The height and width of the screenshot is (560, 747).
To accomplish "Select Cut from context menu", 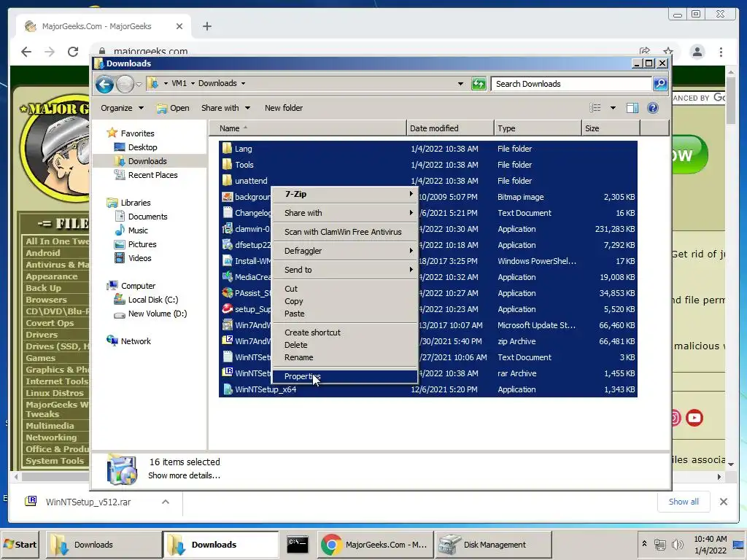I will coord(344,289).
